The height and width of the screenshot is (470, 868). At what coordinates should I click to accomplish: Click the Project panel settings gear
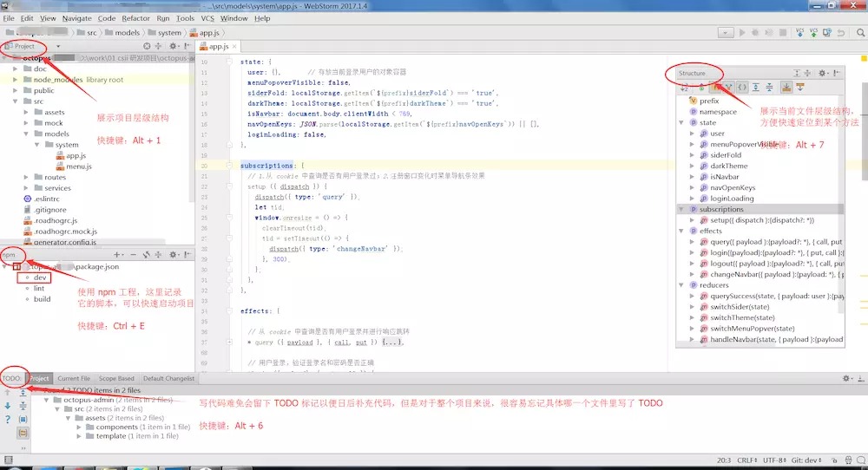pyautogui.click(x=173, y=46)
